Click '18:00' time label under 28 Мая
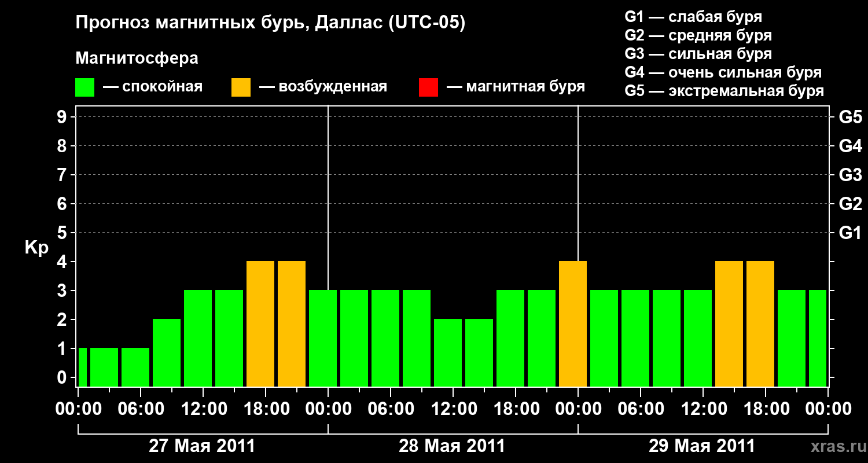This screenshot has height=463, width=868. coord(518,409)
